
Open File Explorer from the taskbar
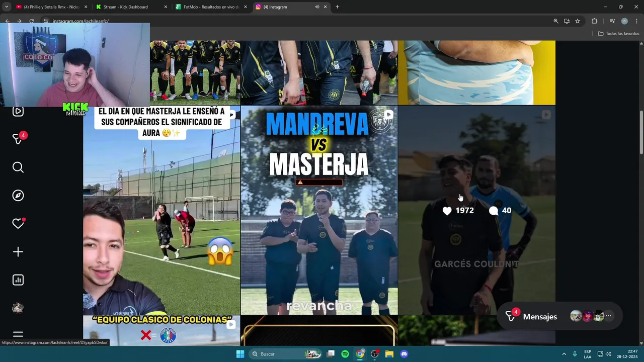tap(389, 354)
